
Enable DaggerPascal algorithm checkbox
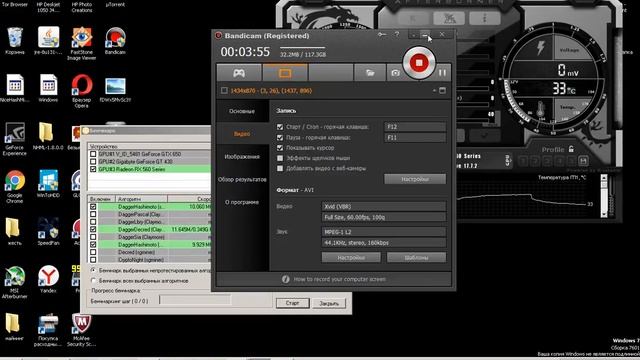tap(93, 214)
